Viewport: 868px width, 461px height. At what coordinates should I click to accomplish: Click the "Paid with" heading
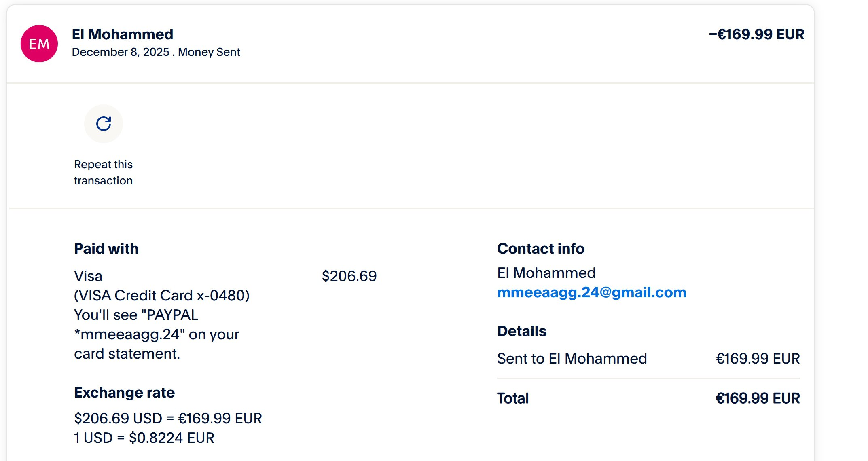tap(106, 249)
